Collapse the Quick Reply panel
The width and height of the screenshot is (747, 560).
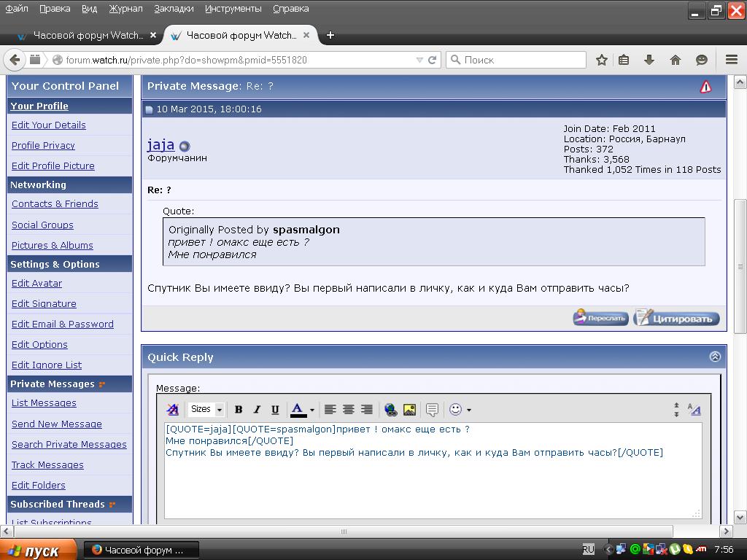click(x=714, y=357)
